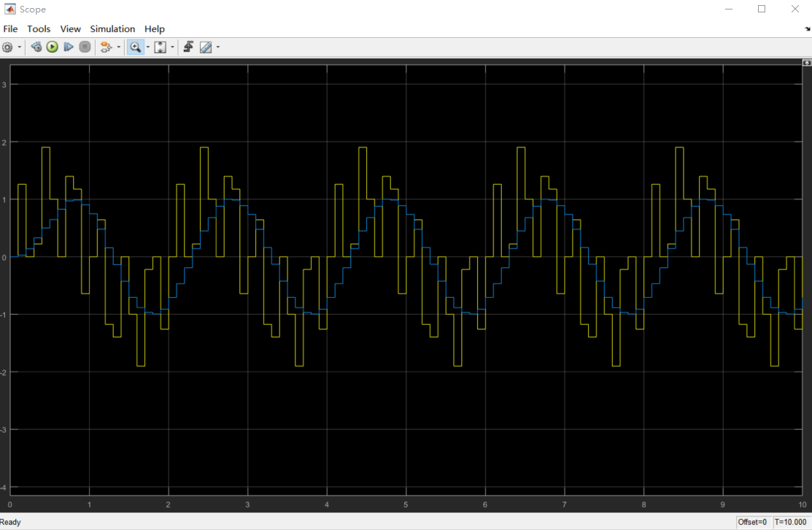Open the Help menu

pos(155,29)
